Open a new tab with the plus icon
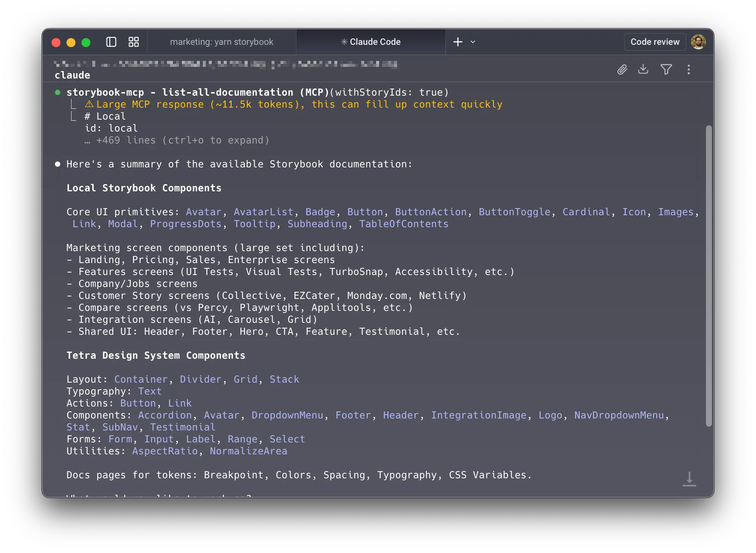The height and width of the screenshot is (553, 756). point(458,42)
